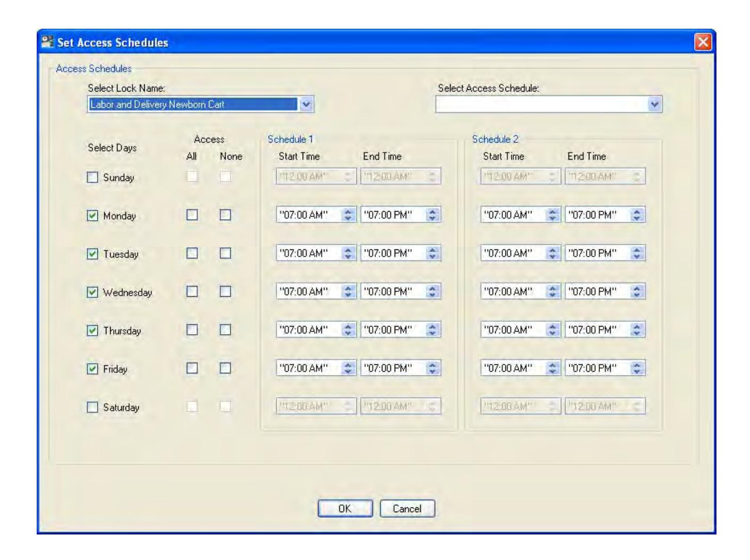
Task: Uncheck the Friday day checkbox
Action: click(x=93, y=369)
